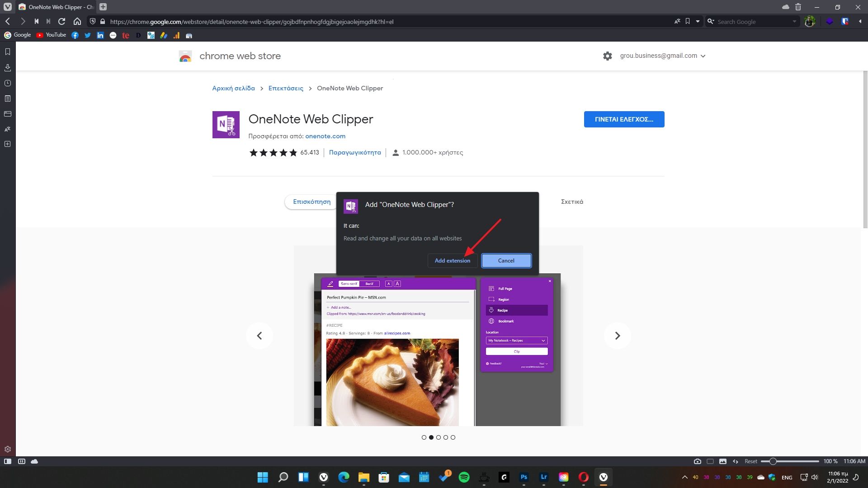Open the bookmark dropdown arrow in address bar
The width and height of the screenshot is (868, 488).
coord(698,21)
